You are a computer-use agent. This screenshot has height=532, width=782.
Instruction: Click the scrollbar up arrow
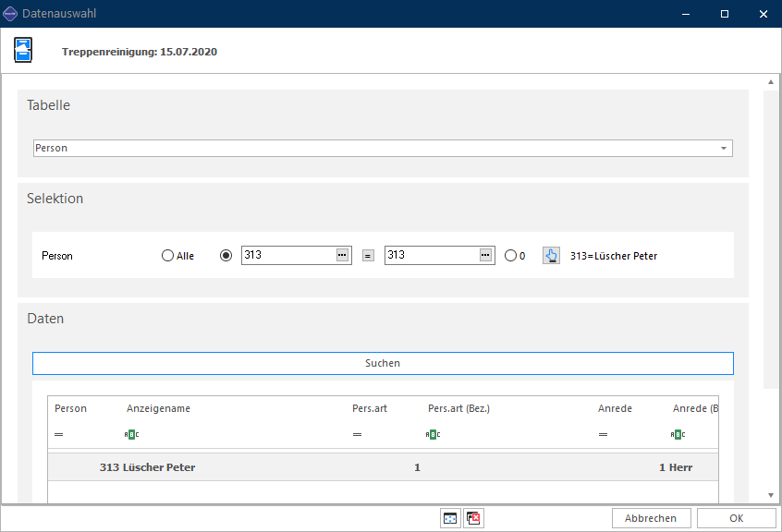771,81
